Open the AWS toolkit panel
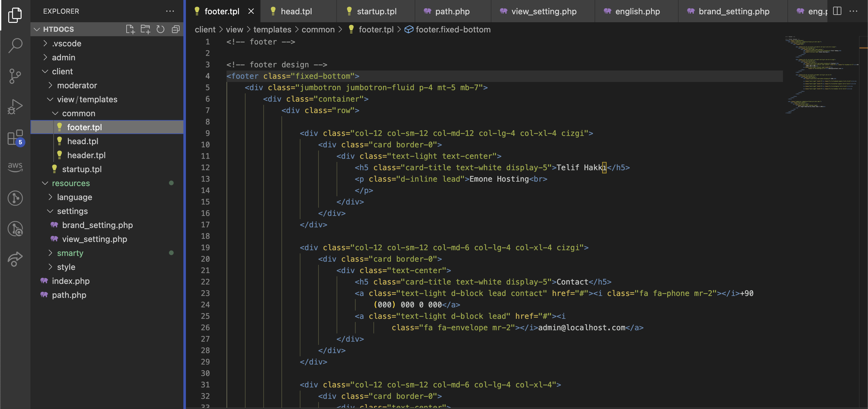 pos(15,167)
